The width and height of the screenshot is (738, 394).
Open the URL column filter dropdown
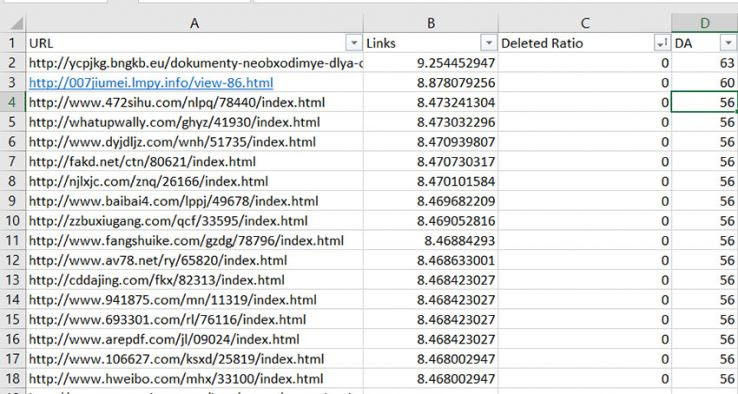click(353, 43)
